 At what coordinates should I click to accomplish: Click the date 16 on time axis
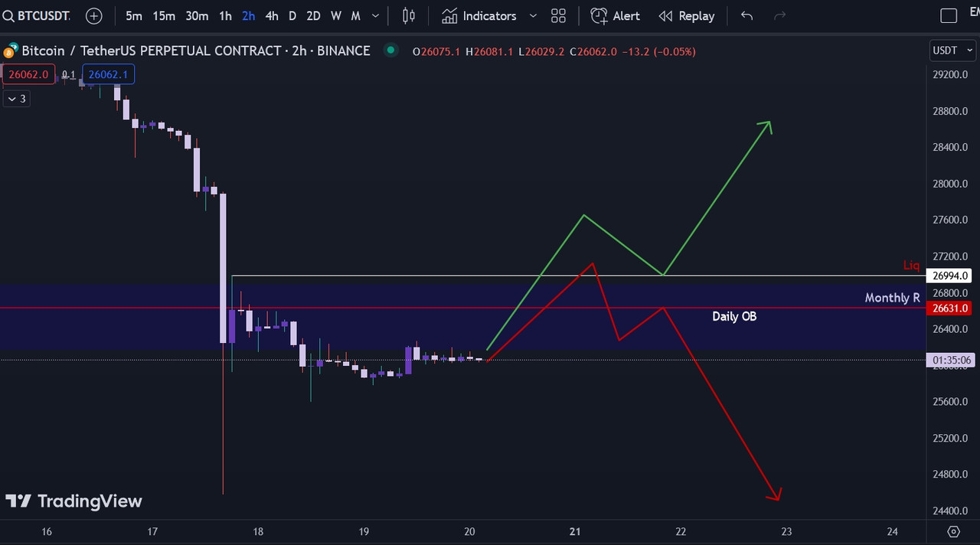coord(46,531)
